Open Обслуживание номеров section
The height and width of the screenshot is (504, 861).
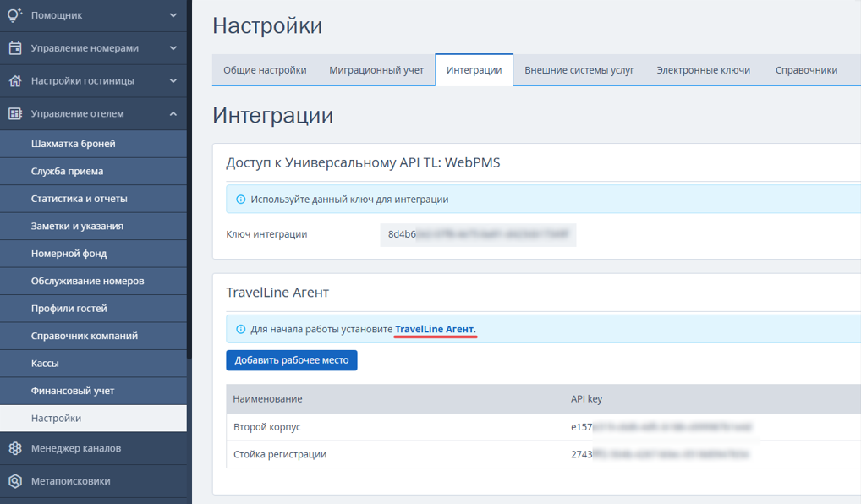coord(93,281)
